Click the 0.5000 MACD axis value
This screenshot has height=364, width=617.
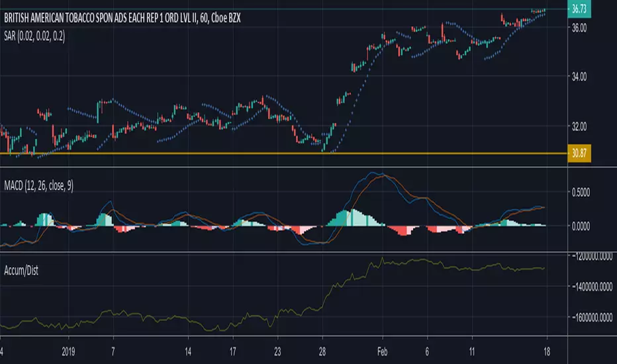tap(581, 192)
